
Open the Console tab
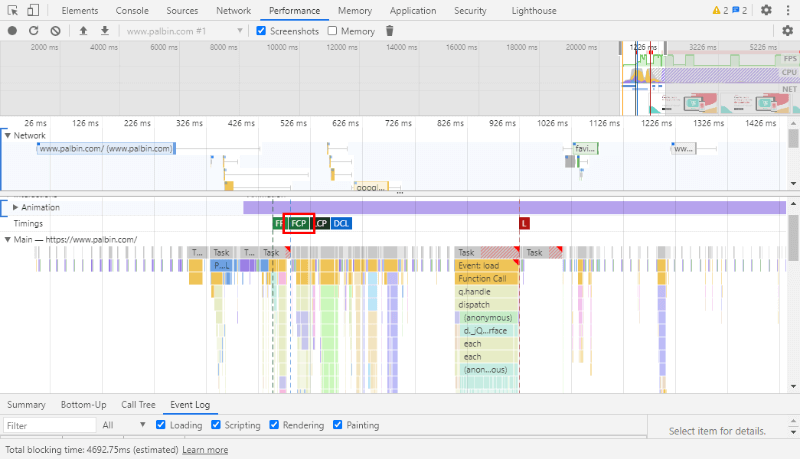pyautogui.click(x=132, y=10)
